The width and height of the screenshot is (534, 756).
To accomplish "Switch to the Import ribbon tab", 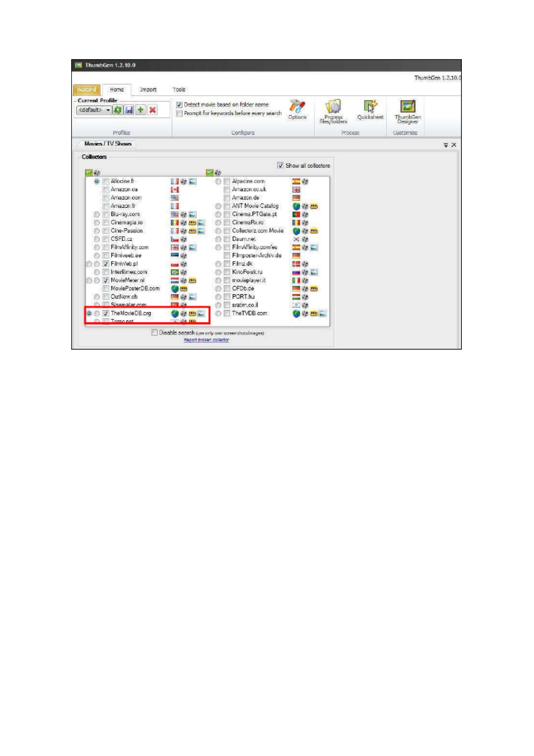I will 148,89.
